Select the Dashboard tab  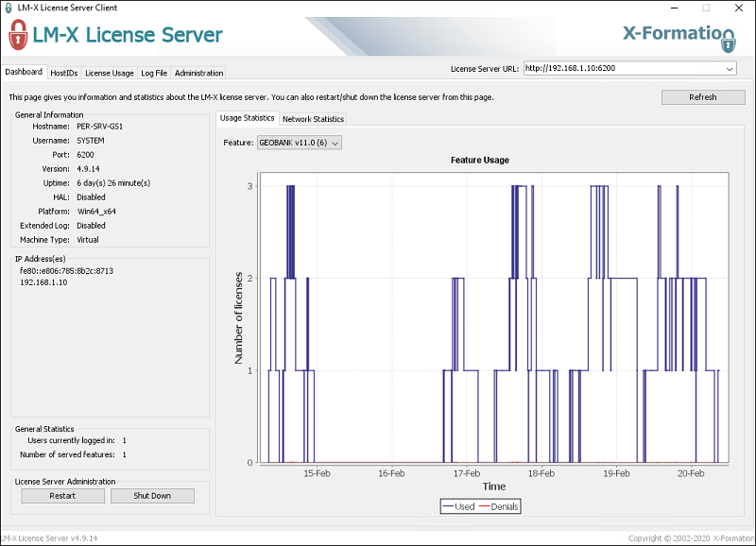(x=24, y=72)
